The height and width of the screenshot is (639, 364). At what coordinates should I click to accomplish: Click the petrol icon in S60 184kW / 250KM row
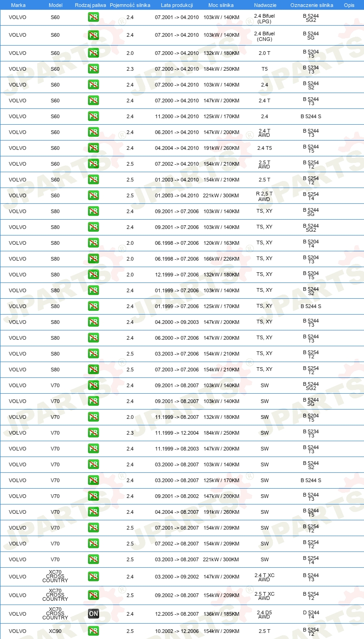[94, 69]
